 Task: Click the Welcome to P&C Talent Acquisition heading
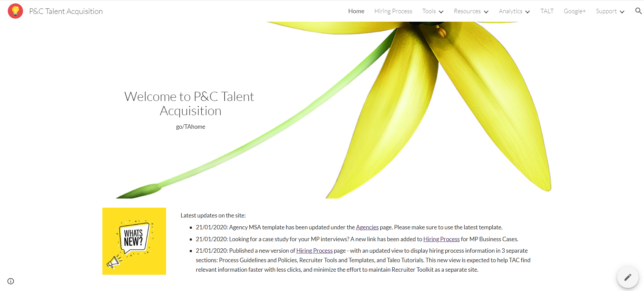[189, 104]
